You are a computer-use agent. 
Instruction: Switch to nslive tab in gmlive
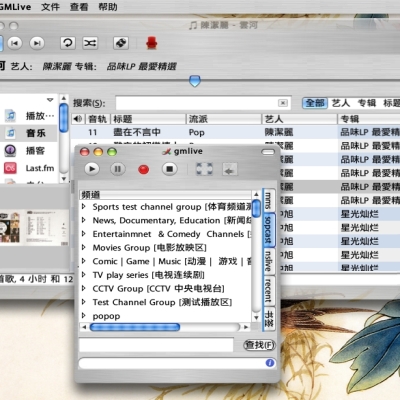pyautogui.click(x=268, y=261)
